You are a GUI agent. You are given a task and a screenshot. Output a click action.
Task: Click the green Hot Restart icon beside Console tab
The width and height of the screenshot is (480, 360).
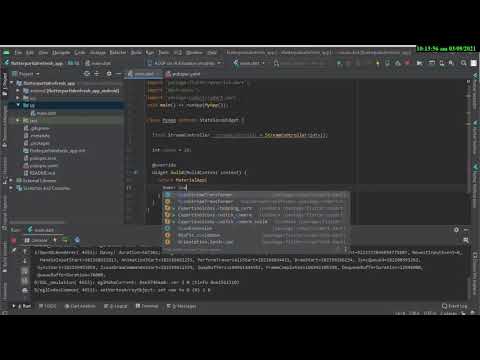[66, 240]
